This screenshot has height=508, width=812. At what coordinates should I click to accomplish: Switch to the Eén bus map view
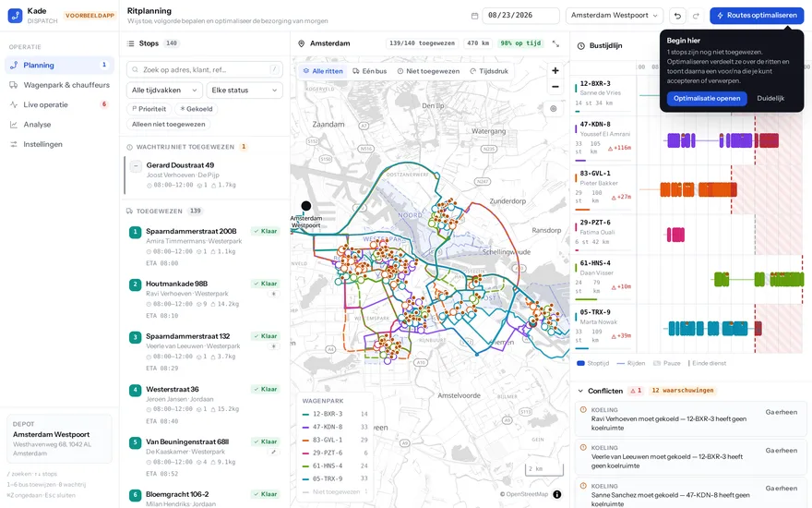[370, 71]
